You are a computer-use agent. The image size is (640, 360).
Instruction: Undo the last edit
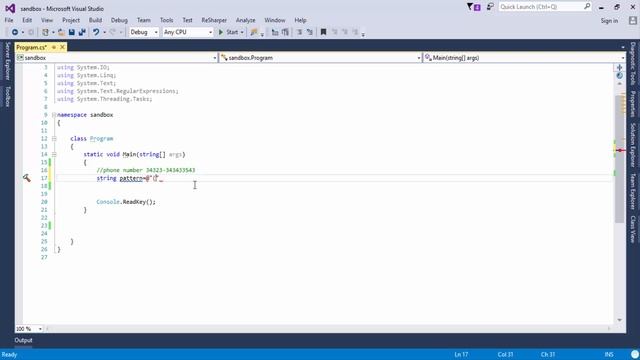click(x=96, y=32)
